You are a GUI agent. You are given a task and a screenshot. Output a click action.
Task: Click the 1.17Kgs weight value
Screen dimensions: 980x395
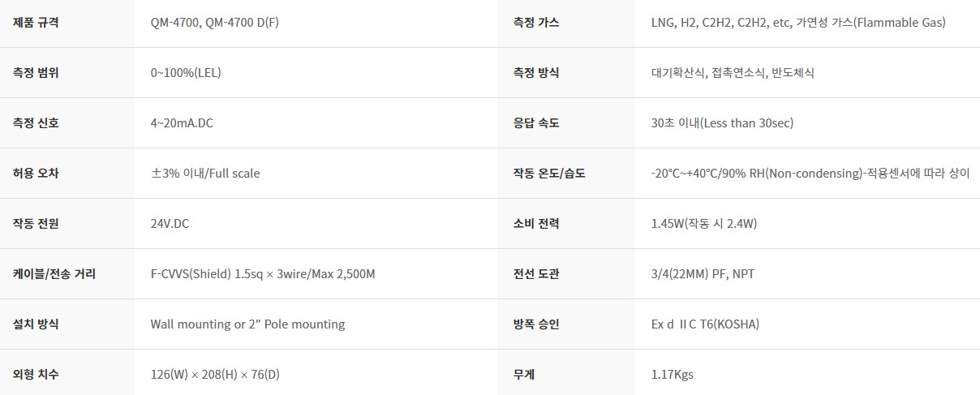coord(672,375)
